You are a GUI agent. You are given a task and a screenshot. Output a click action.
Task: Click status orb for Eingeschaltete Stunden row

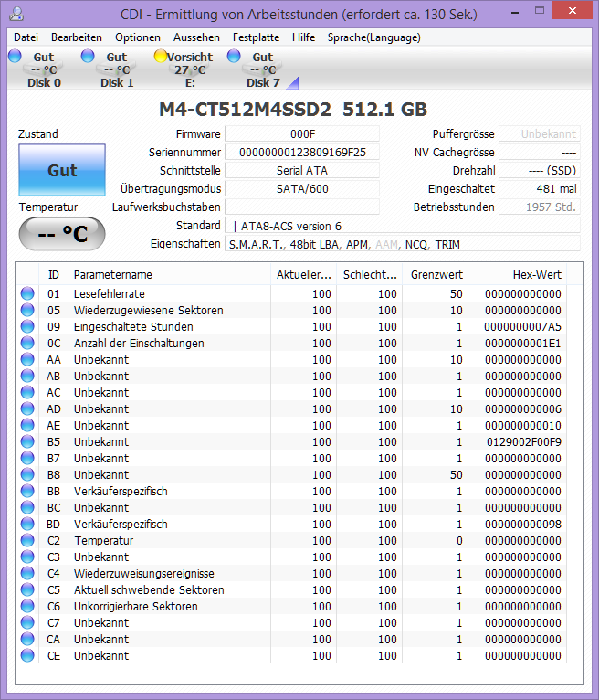tap(27, 327)
